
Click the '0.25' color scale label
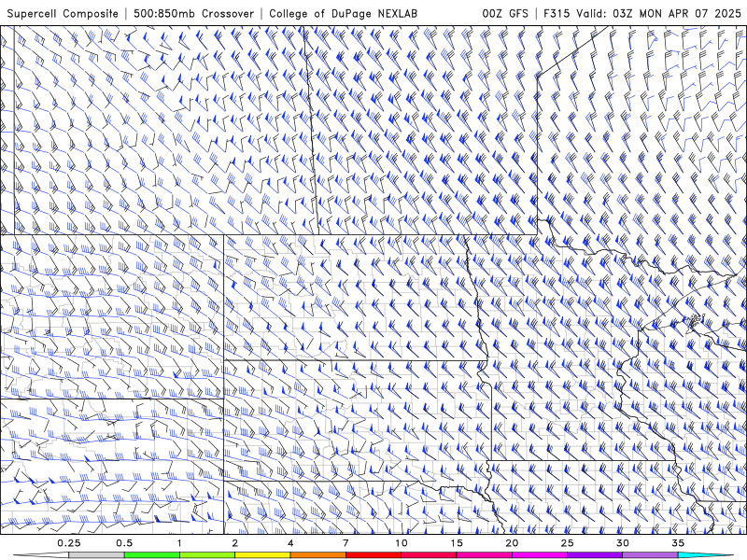(x=68, y=543)
